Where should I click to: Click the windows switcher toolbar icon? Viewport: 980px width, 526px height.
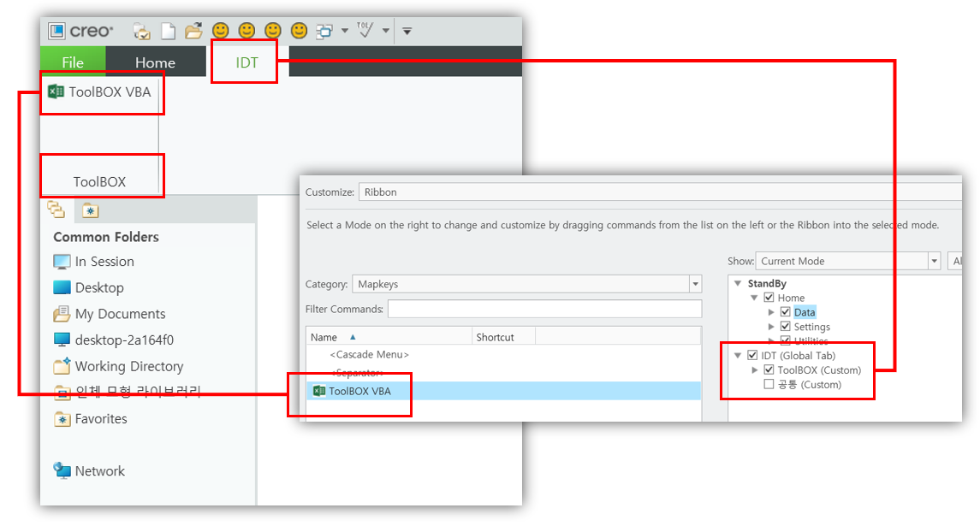point(324,31)
